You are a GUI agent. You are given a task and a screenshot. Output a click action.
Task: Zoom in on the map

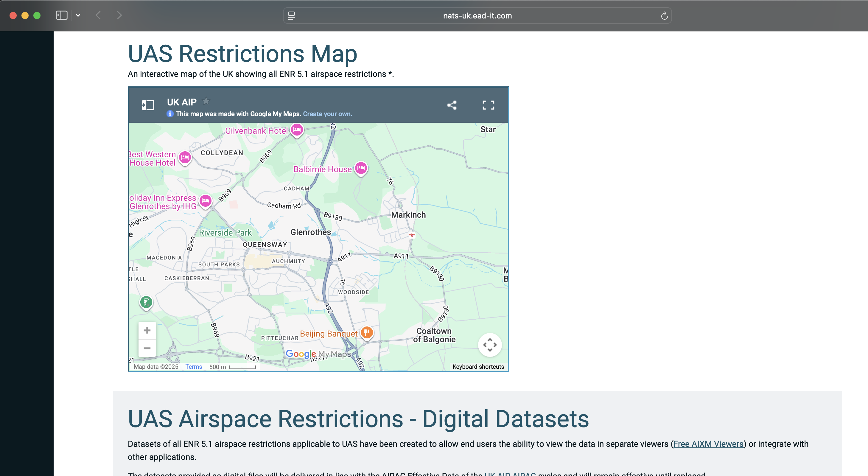click(x=147, y=330)
